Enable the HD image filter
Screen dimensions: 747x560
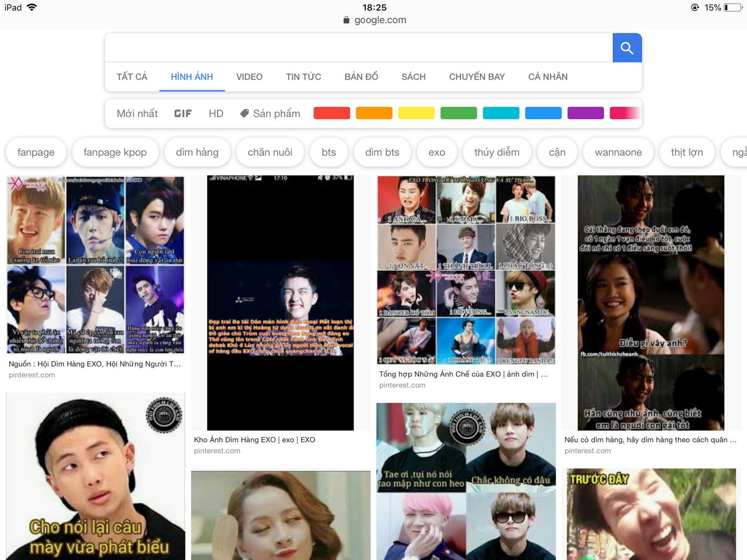coord(216,114)
